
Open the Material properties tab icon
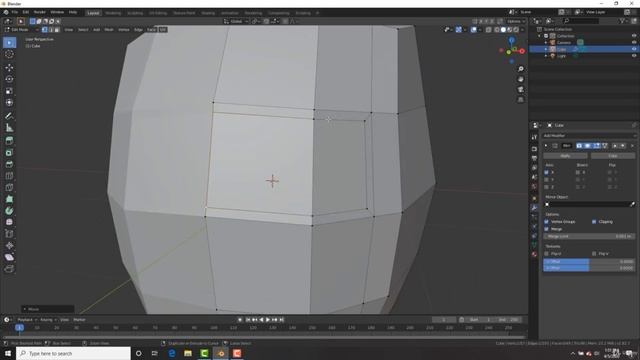pos(534,254)
